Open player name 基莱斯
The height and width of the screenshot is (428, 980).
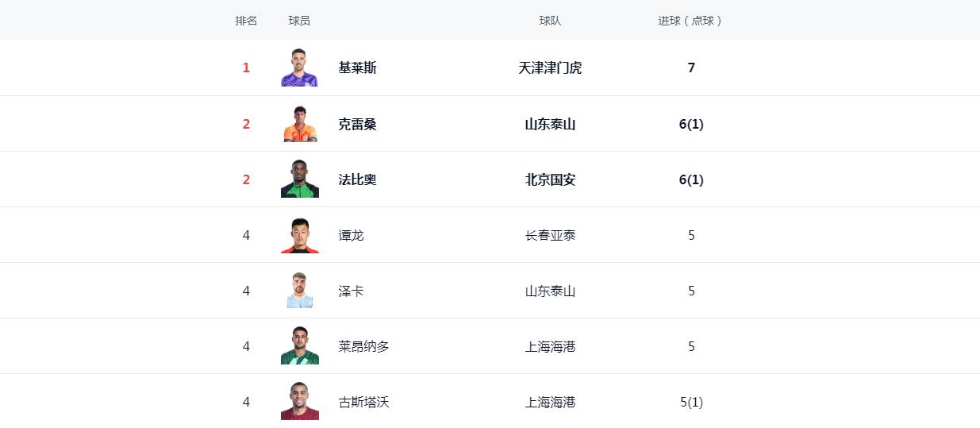pyautogui.click(x=357, y=68)
